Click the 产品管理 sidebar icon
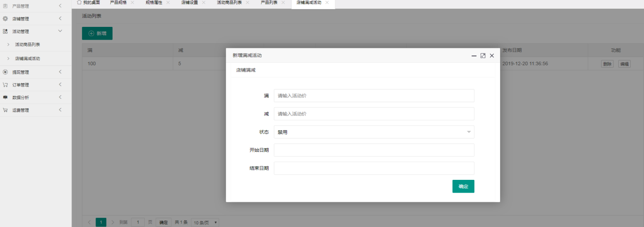 click(x=5, y=6)
